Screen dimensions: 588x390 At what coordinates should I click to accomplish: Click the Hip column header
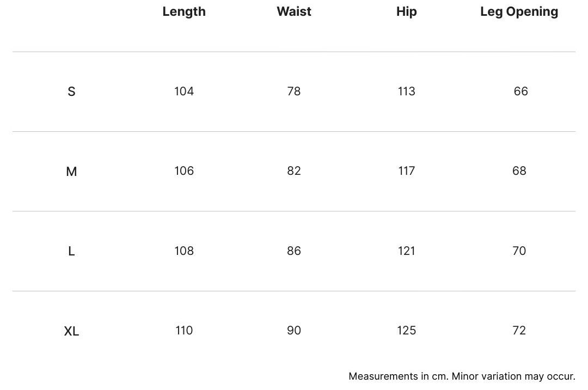click(x=407, y=12)
